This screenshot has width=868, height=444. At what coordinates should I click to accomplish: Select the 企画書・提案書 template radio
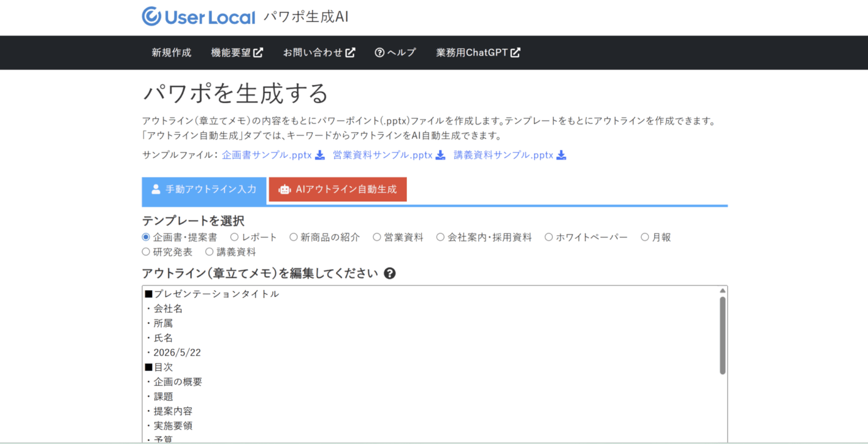point(146,237)
